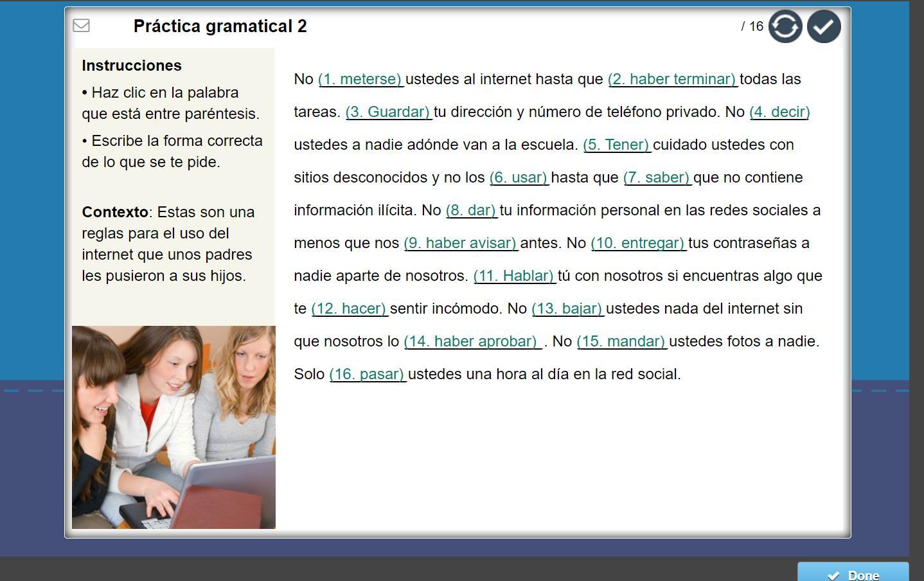Screen dimensions: 924x581
Task: Click blank (9. haber avisar)
Action: (460, 243)
